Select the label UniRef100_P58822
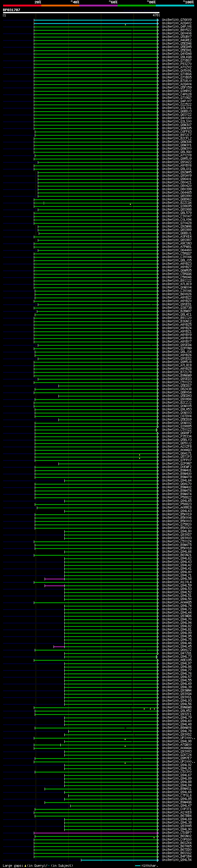 (x=177, y=498)
